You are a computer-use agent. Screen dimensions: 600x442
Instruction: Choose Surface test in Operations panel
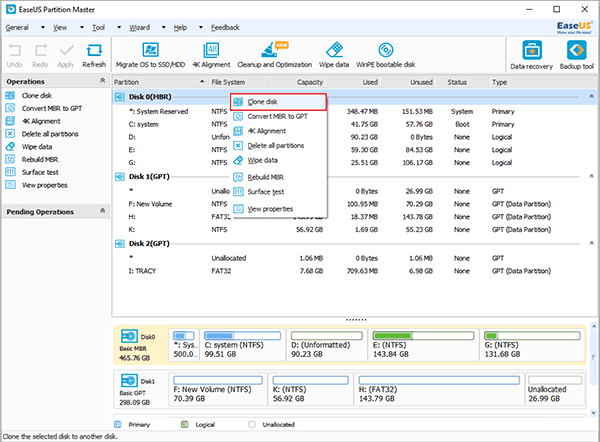40,172
